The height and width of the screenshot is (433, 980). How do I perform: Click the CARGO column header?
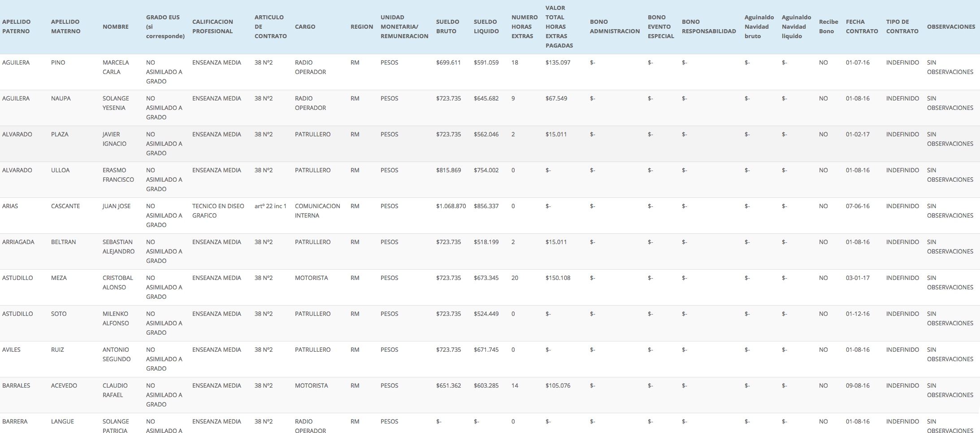[x=305, y=27]
